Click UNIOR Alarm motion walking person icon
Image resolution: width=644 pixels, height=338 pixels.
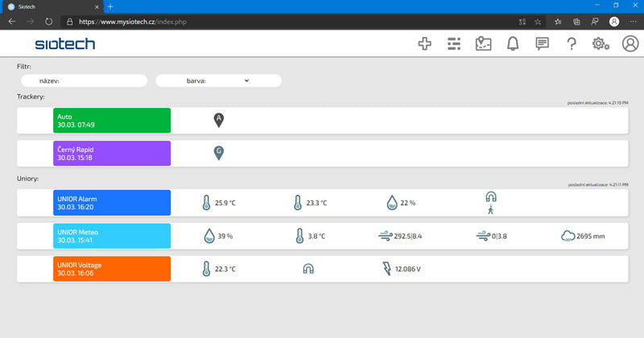point(491,210)
